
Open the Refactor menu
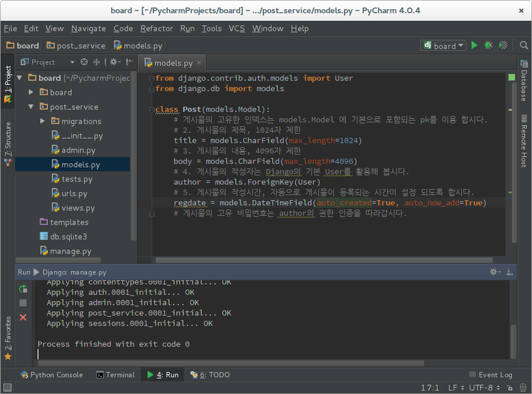(157, 28)
